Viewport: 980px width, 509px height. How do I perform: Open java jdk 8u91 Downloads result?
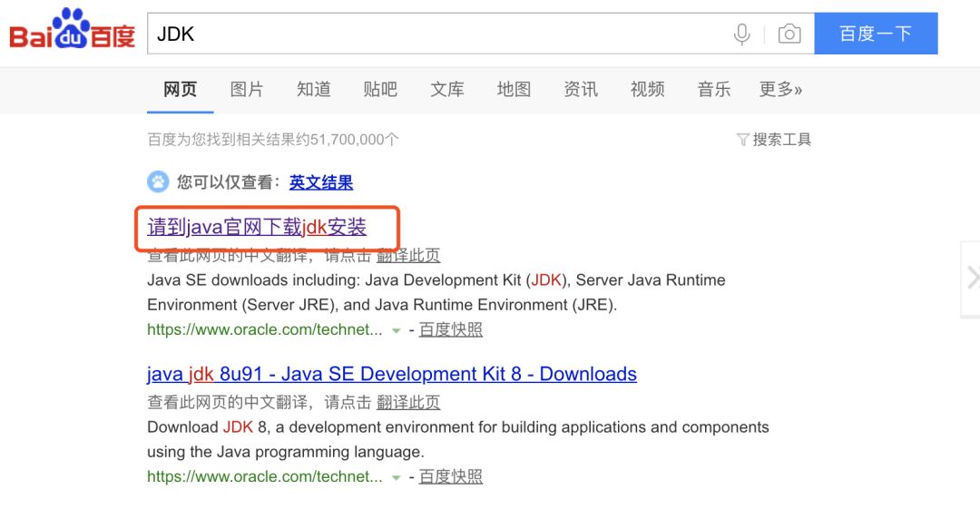[x=392, y=374]
